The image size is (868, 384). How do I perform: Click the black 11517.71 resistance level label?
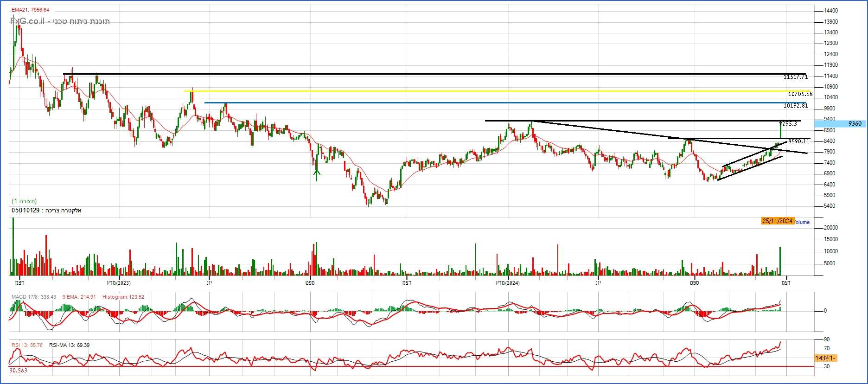tap(795, 77)
